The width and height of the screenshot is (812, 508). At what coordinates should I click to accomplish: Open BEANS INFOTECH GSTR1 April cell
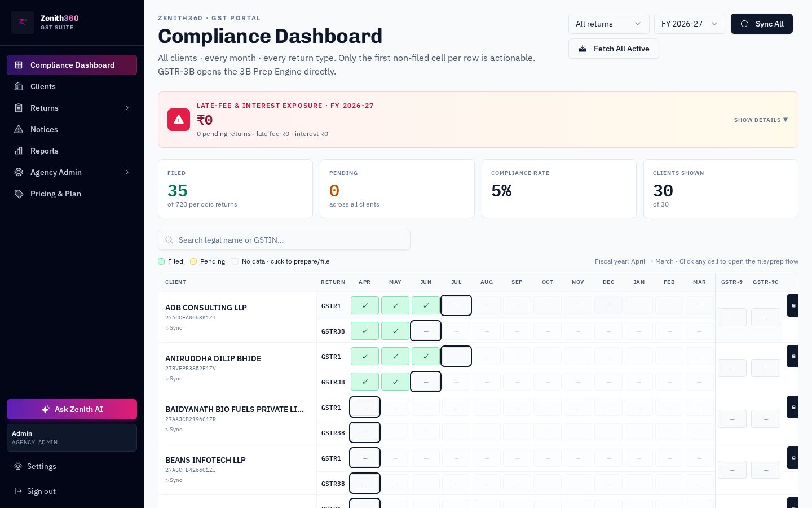point(365,458)
